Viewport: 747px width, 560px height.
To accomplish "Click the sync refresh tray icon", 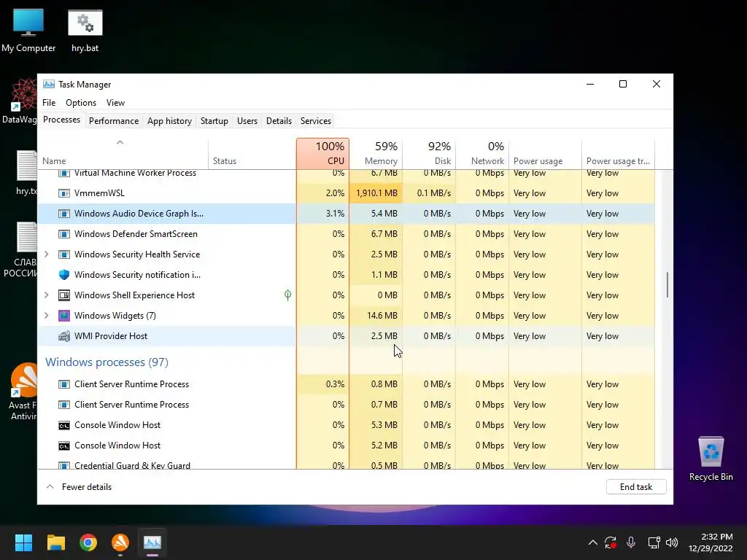I will point(611,542).
